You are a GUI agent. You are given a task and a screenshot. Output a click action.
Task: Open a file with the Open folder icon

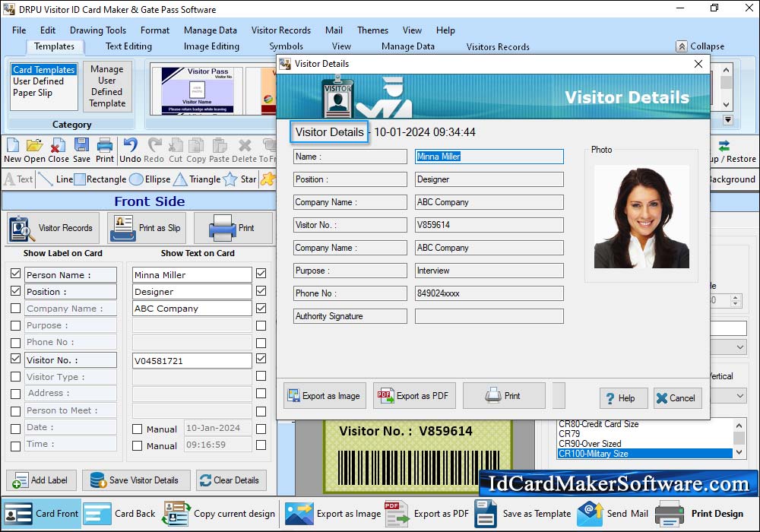34,150
